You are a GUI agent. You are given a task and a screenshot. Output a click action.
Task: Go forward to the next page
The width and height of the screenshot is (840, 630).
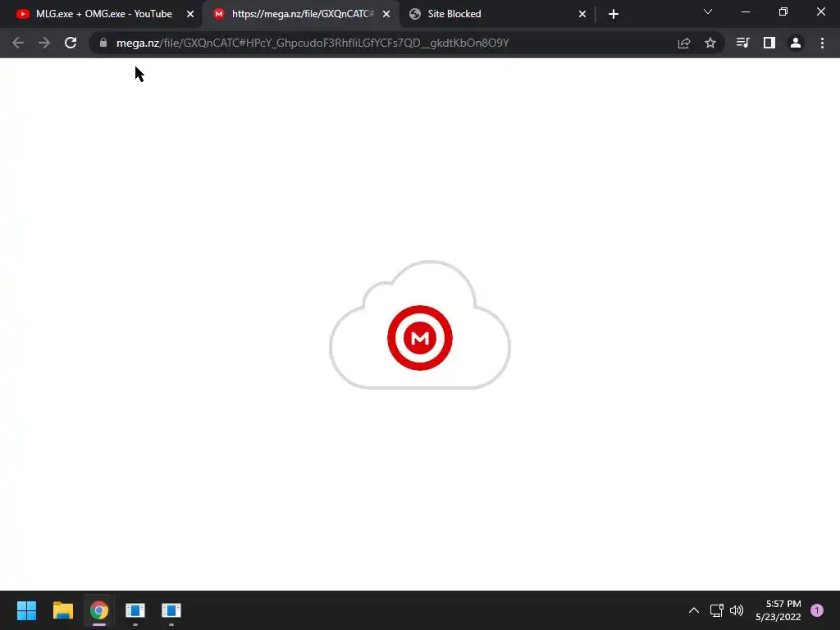pyautogui.click(x=44, y=43)
